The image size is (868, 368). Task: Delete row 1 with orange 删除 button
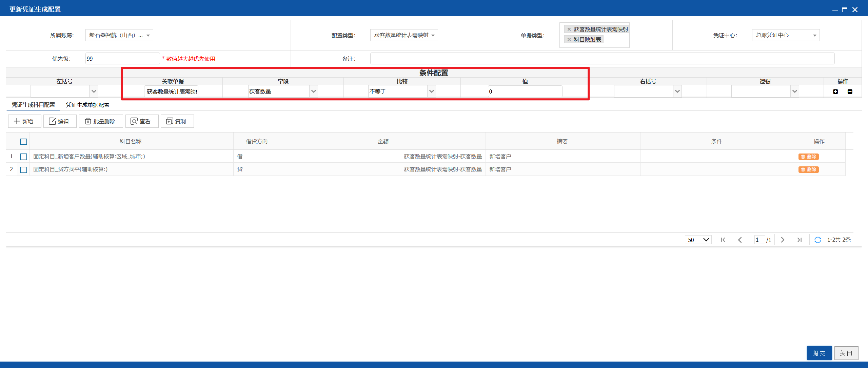tap(809, 157)
